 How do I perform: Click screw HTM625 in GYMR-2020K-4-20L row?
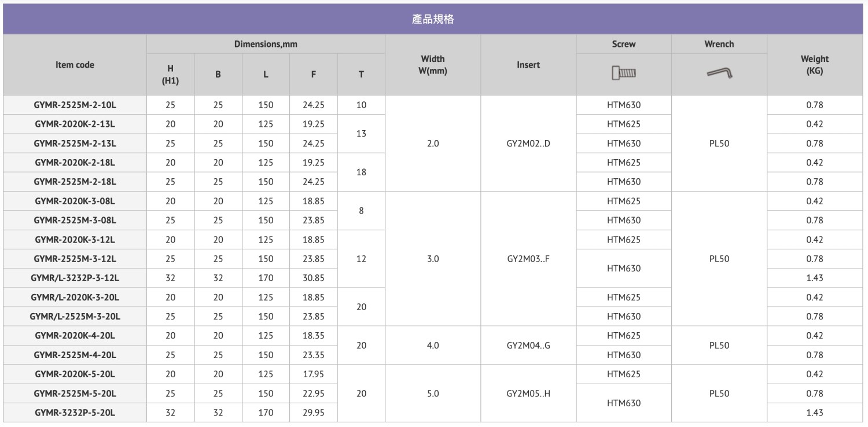click(624, 336)
